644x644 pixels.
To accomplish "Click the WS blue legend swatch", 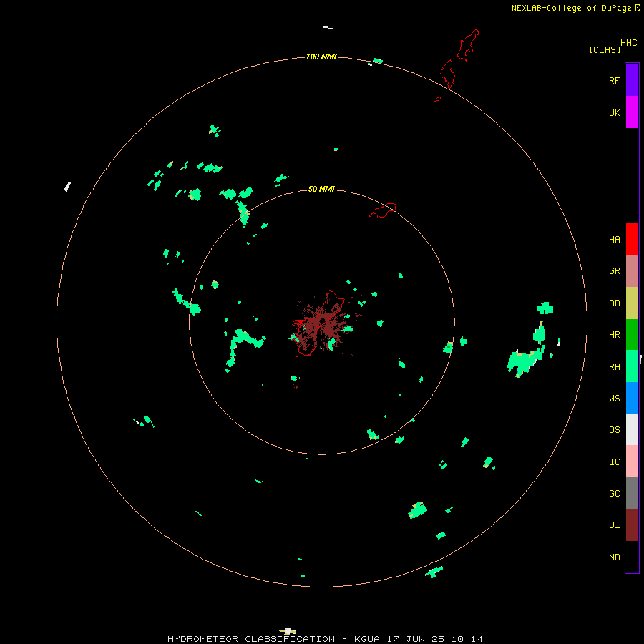I will click(x=632, y=398).
